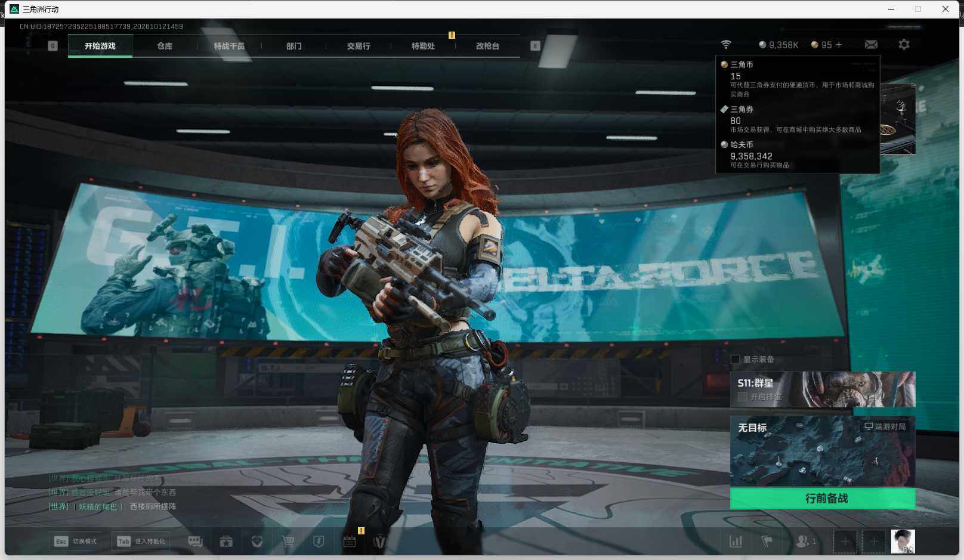Viewport: 964px width, 560px height.
Task: Open the shopping cart store icon
Action: [288, 542]
